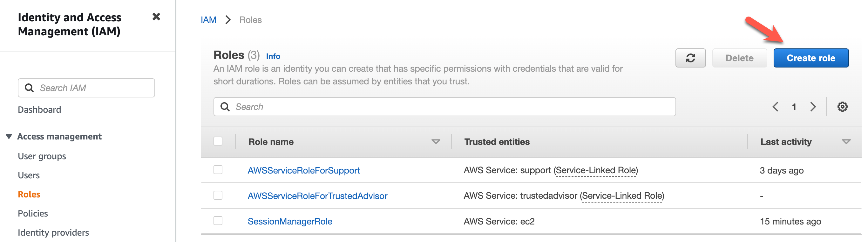Sort by Last activity column arrow
The height and width of the screenshot is (242, 868).
pyautogui.click(x=846, y=142)
